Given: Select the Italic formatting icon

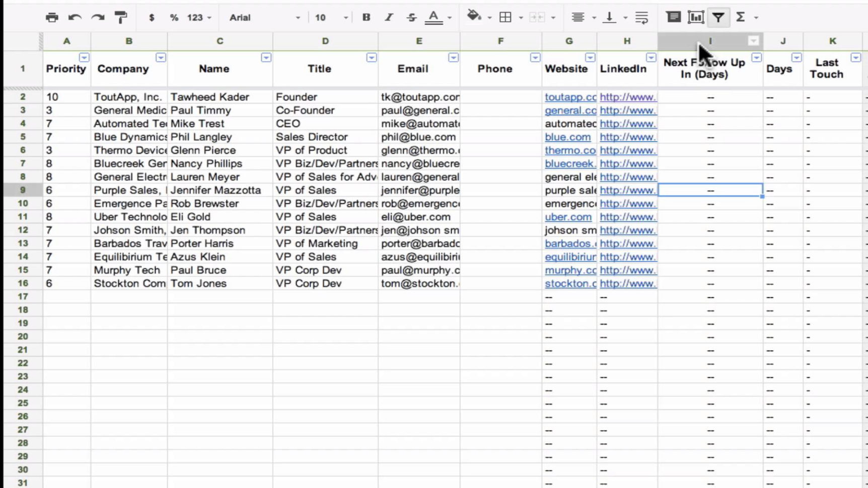Looking at the screenshot, I should pyautogui.click(x=388, y=17).
